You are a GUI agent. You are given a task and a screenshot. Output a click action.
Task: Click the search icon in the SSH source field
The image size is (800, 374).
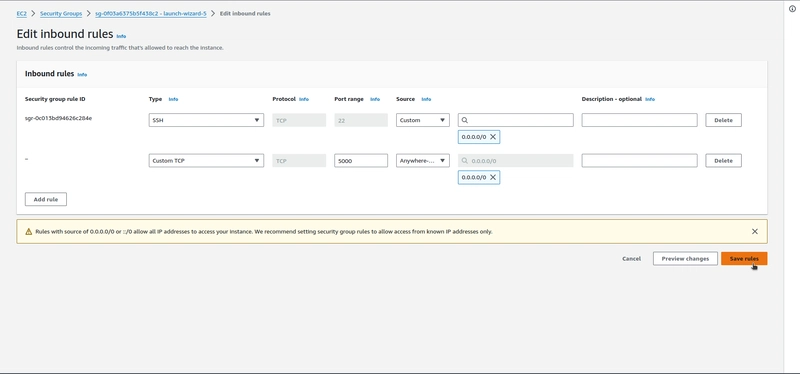pos(464,120)
